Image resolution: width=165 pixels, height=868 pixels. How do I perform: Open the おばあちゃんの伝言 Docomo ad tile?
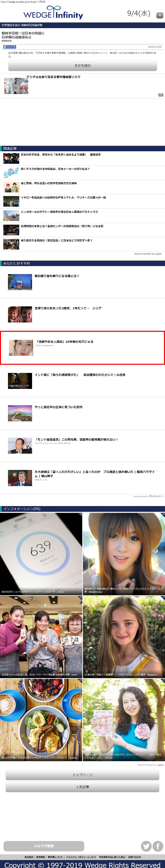click(x=41, y=637)
